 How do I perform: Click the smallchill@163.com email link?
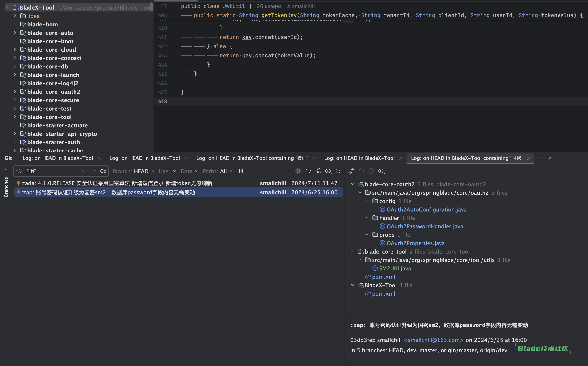(x=434, y=340)
